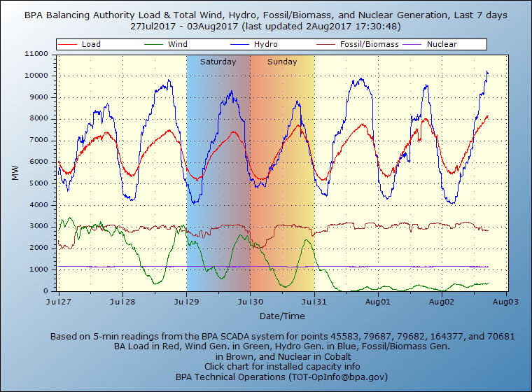Select the Nuclear legend entry
The width and height of the screenshot is (532, 392).
coord(442,44)
